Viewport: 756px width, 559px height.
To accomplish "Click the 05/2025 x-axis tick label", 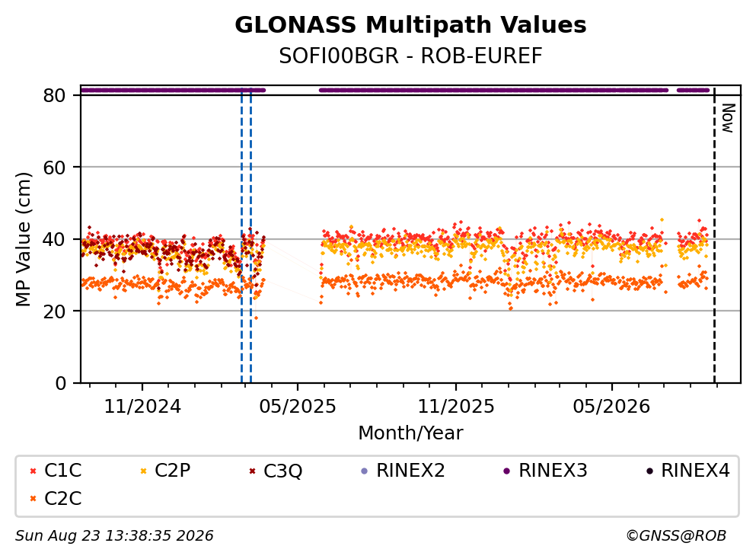I will tap(298, 407).
